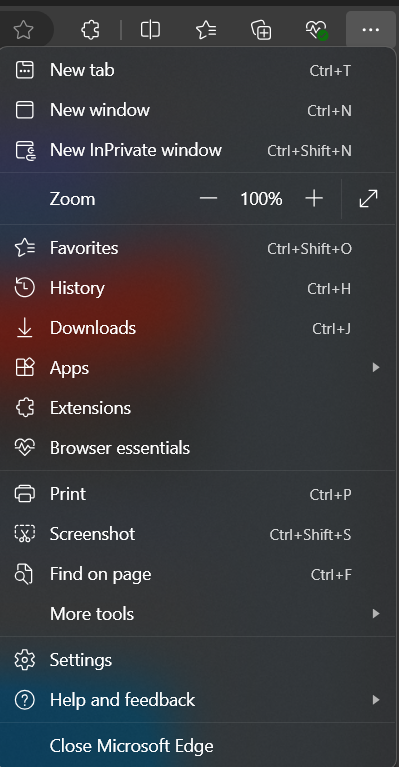
Task: Decrease zoom with the minus button
Action: pyautogui.click(x=208, y=199)
